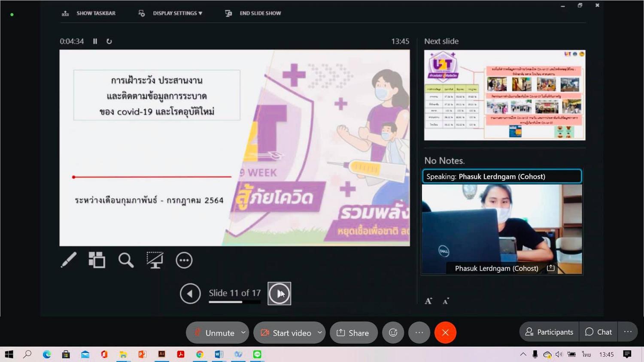
Task: Switch the ไทย input language indicator
Action: point(586,354)
